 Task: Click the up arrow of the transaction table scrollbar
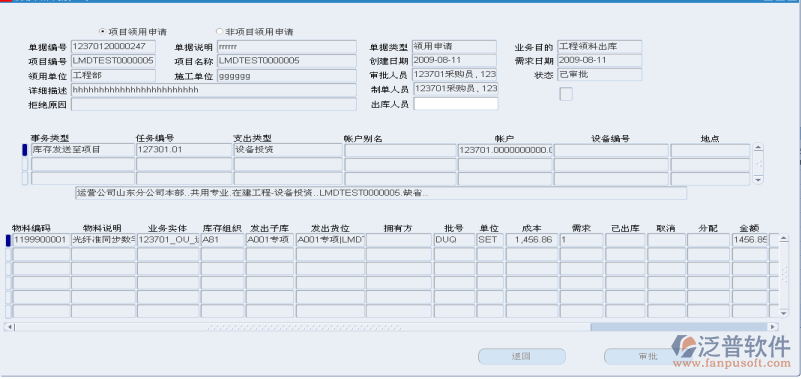(x=759, y=148)
